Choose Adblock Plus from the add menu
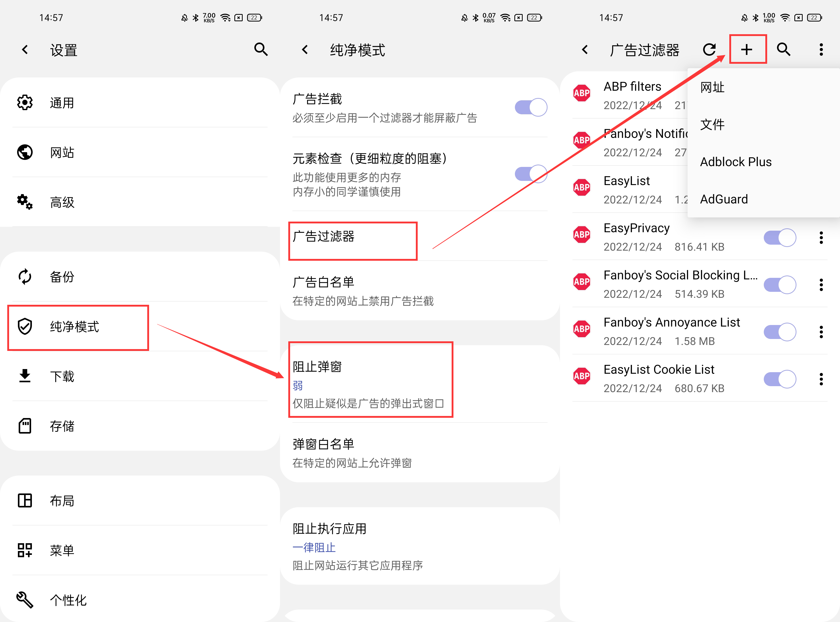 [764, 162]
